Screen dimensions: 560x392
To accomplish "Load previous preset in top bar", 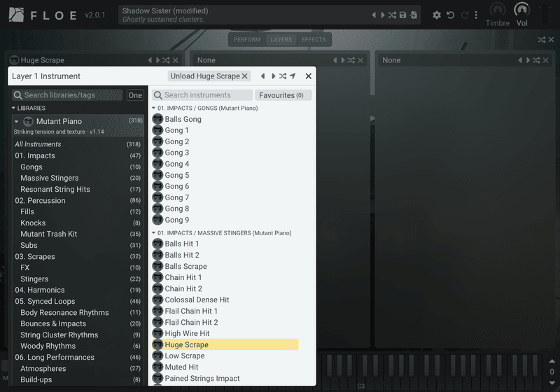I will pos(374,15).
